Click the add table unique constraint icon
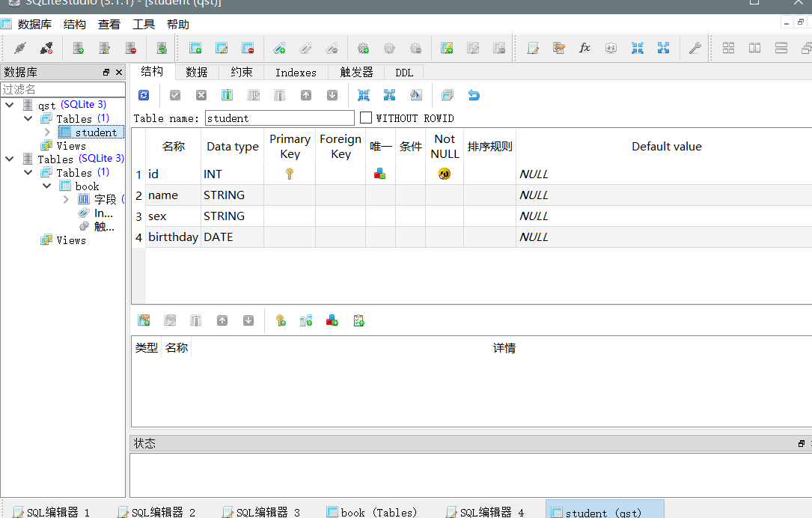Screen dimensions: 812x518 pos(332,321)
